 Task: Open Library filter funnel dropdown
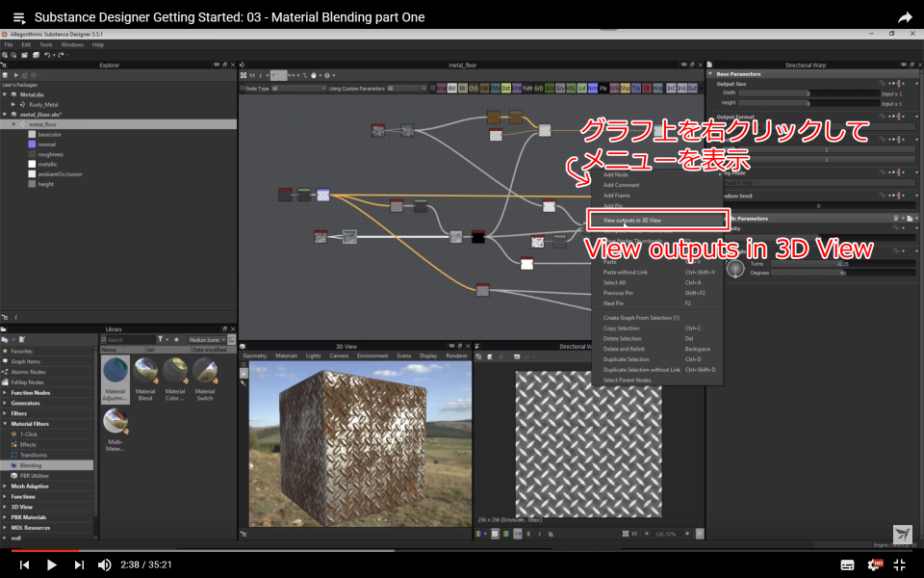tap(163, 340)
